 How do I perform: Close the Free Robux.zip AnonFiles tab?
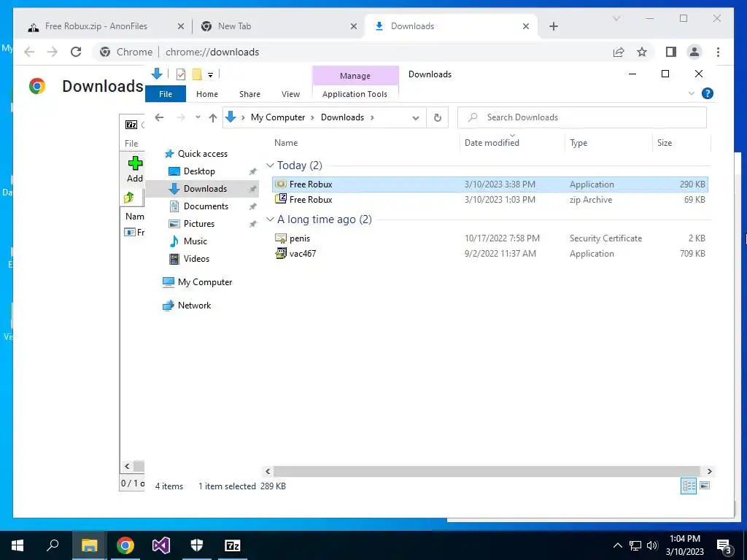point(181,27)
